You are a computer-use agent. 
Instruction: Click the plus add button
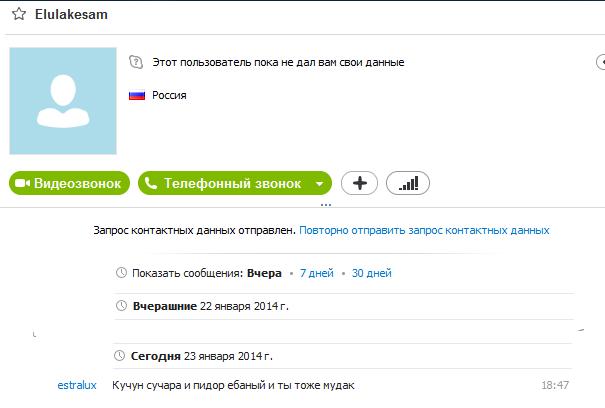point(360,183)
